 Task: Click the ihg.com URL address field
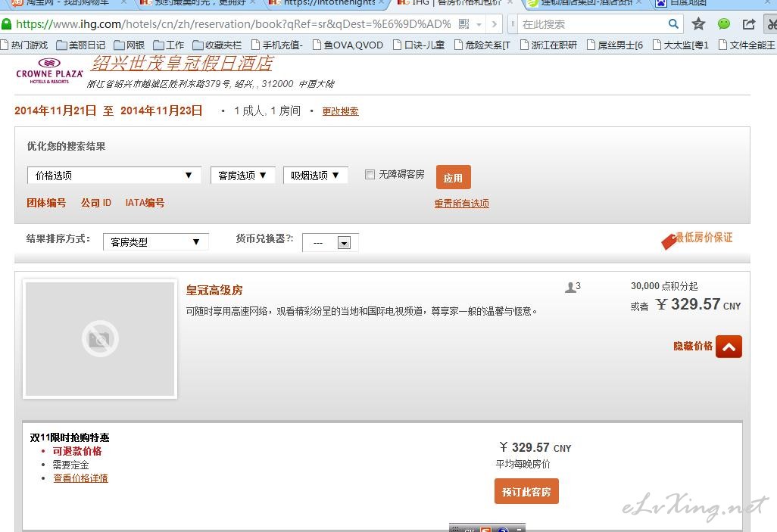(x=233, y=23)
